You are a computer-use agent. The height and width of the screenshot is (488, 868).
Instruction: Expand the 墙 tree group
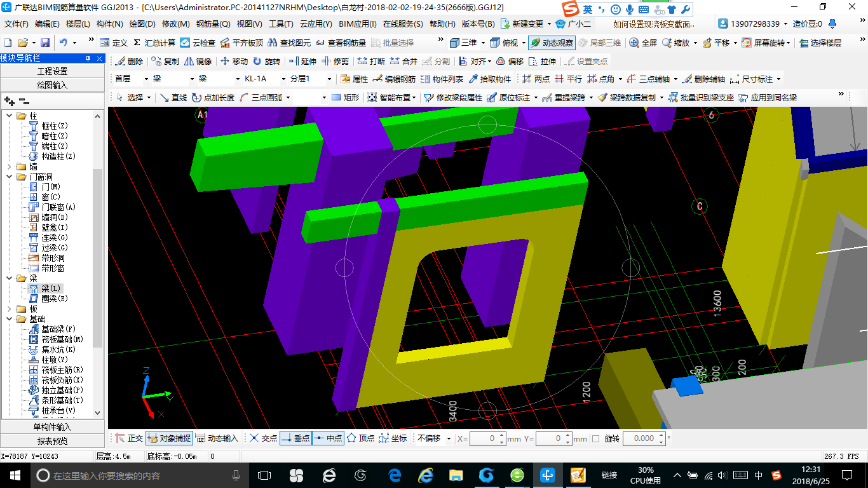(x=10, y=166)
